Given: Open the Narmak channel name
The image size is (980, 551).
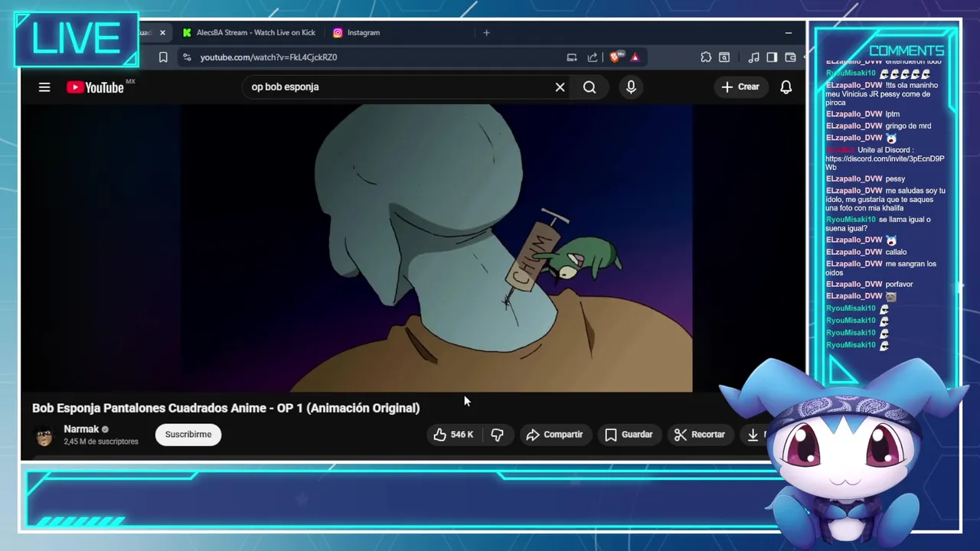Looking at the screenshot, I should (81, 429).
